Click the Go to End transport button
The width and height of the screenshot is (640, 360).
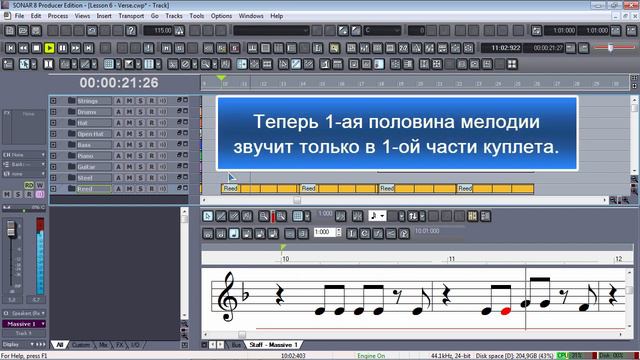[89, 48]
